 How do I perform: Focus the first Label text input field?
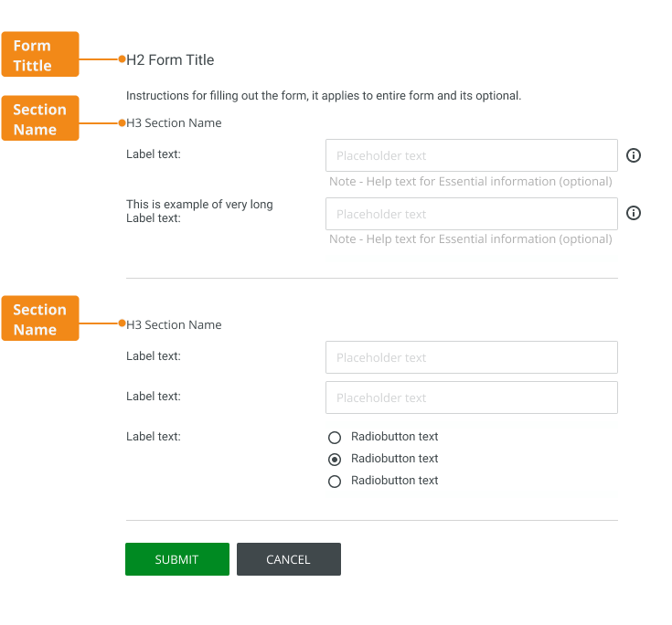point(472,155)
